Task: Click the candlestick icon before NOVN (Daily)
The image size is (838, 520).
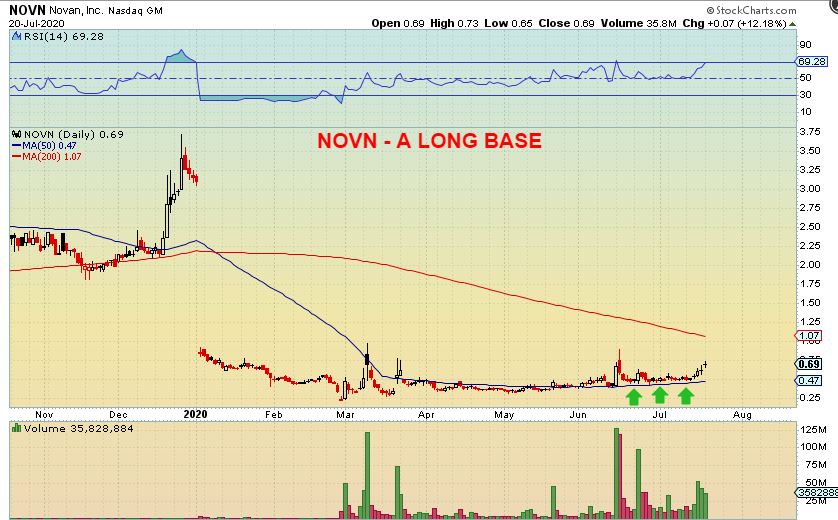Action: 17,135
